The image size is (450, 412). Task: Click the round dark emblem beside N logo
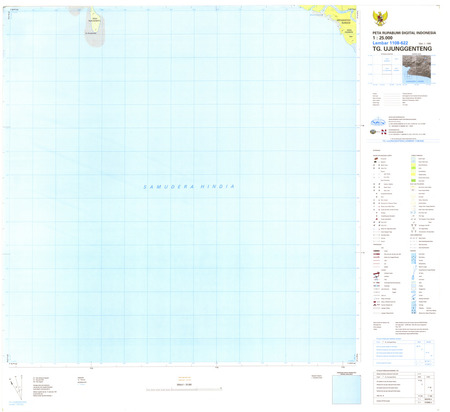pyautogui.click(x=373, y=132)
